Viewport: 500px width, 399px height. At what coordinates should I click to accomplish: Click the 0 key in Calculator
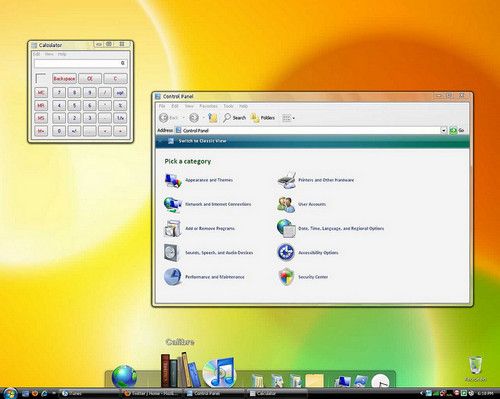[x=59, y=131]
